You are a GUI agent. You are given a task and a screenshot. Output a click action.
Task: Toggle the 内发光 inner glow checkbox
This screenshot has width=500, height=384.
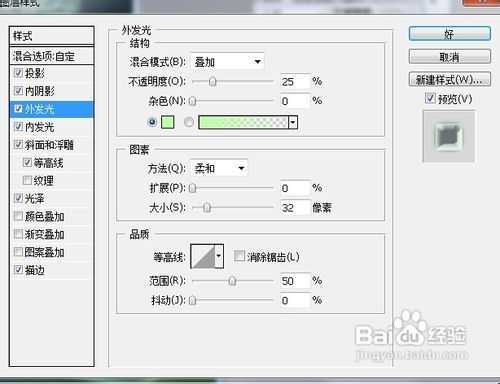click(x=18, y=127)
